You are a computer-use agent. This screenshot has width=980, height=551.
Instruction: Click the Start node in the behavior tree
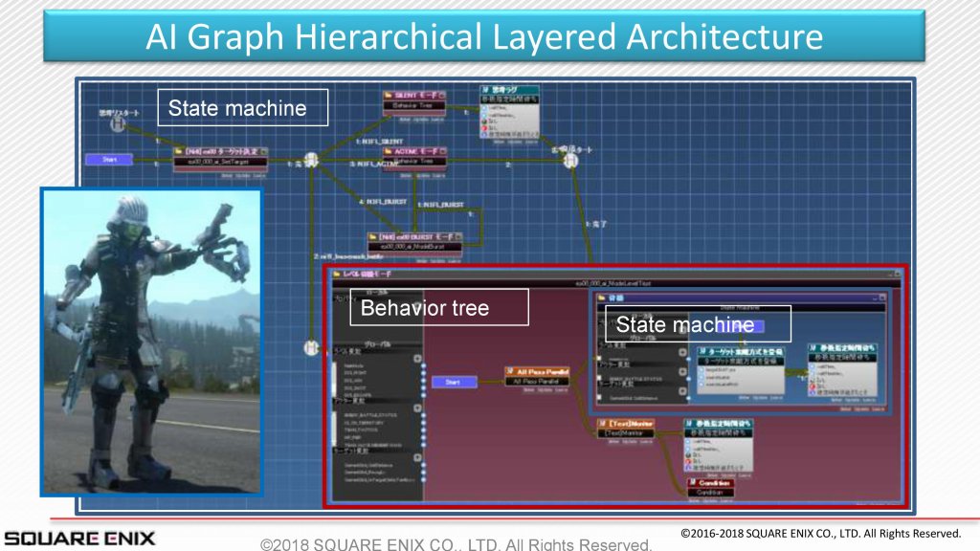(x=453, y=382)
